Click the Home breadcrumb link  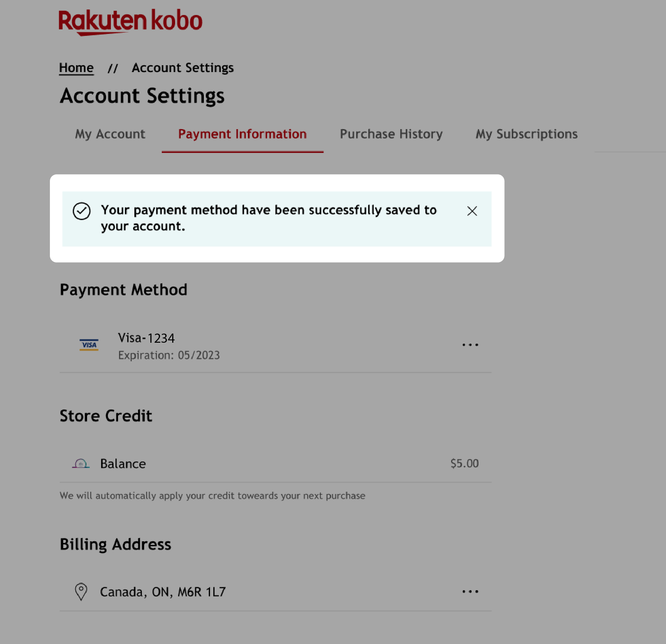[x=76, y=67]
